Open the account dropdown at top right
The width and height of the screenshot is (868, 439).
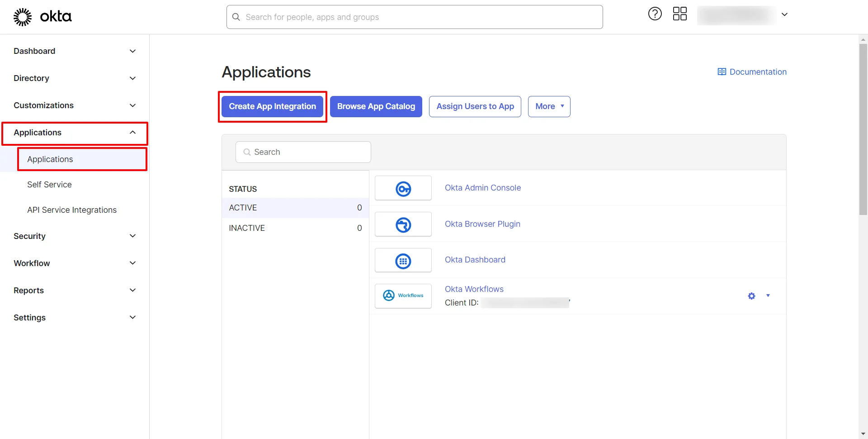coord(785,14)
